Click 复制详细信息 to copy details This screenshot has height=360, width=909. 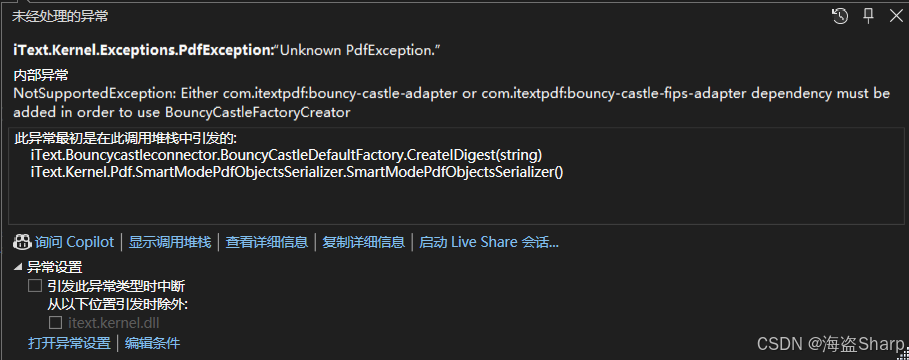(x=363, y=242)
